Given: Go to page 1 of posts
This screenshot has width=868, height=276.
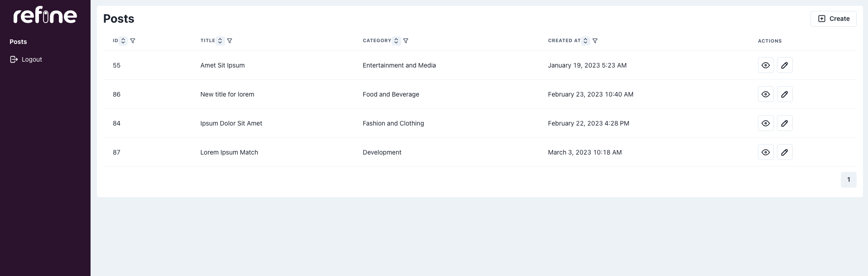Looking at the screenshot, I should (849, 180).
